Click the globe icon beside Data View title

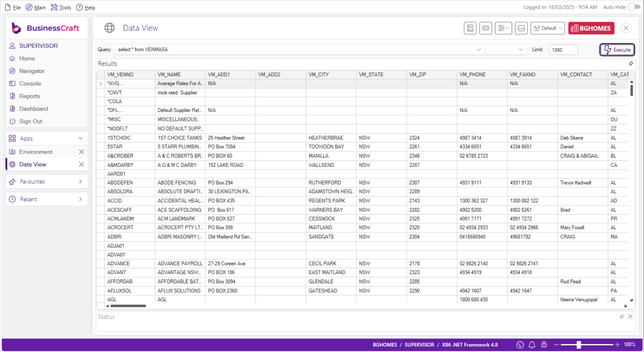click(109, 28)
